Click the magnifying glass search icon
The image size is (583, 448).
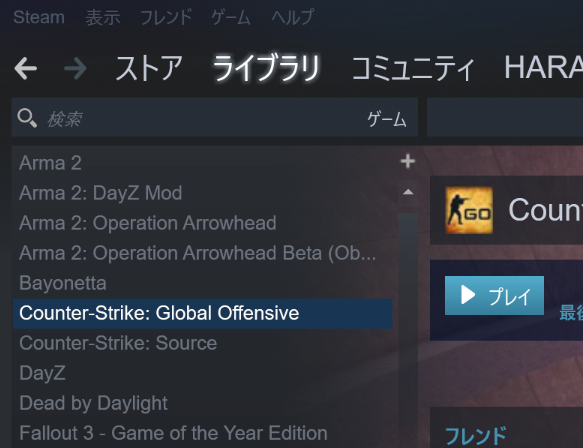27,118
